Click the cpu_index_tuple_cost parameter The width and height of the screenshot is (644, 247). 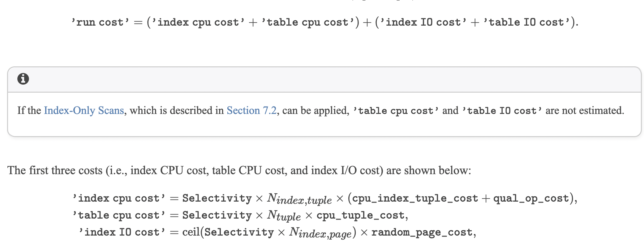coord(415,198)
